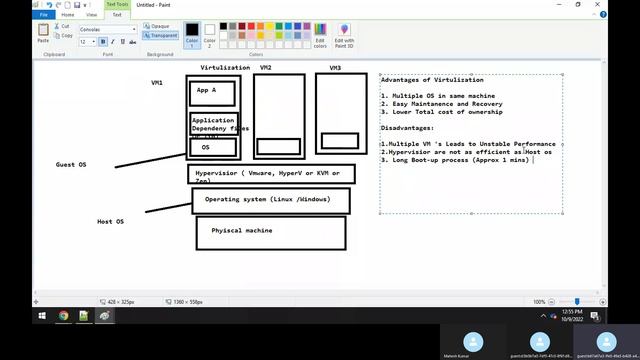The width and height of the screenshot is (640, 360).
Task: Click the Paint help icon
Action: pyautogui.click(x=603, y=15)
